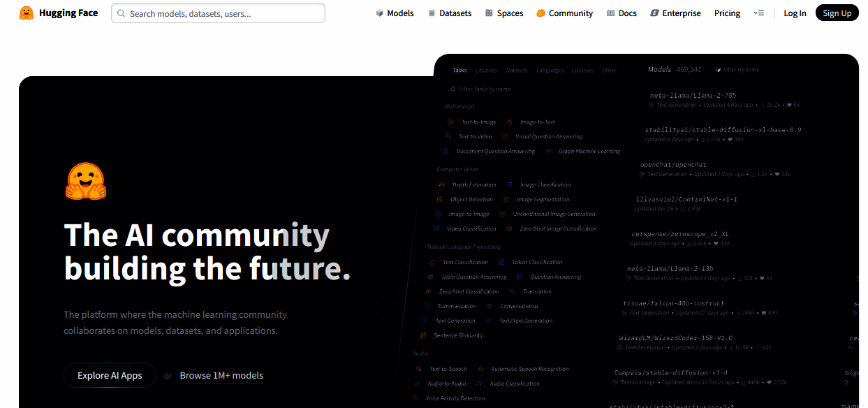Image resolution: width=868 pixels, height=408 pixels.
Task: Click the large hugging emoji in hero
Action: tap(85, 182)
